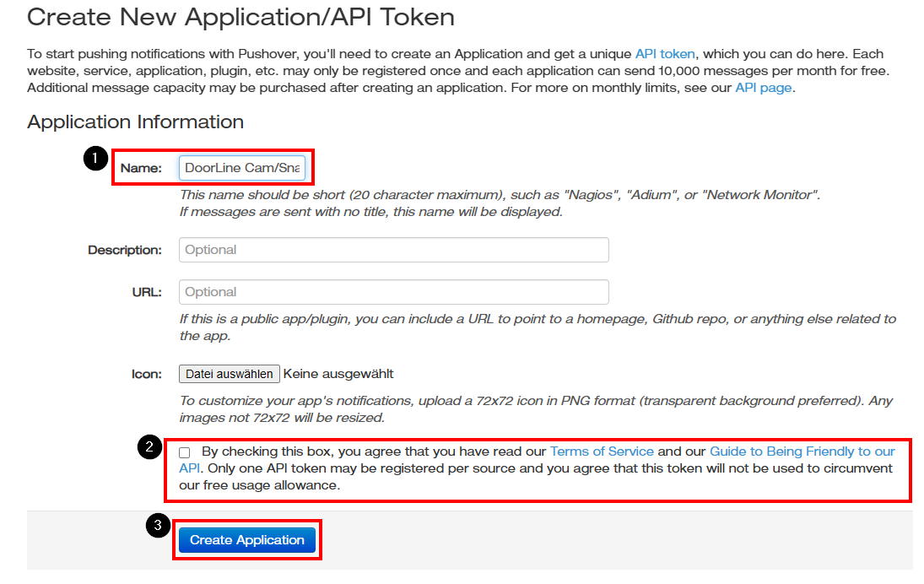Open the Guide to Being Friendly link

(x=802, y=452)
